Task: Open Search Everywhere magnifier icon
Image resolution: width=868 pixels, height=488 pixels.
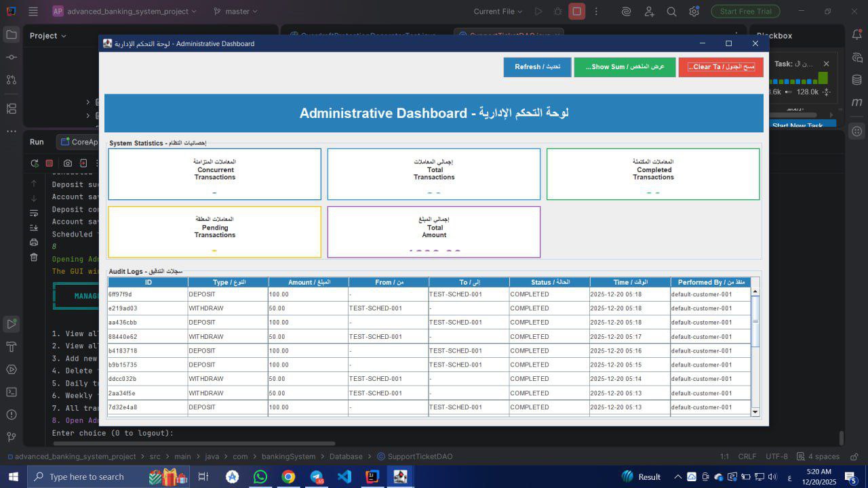Action: pos(671,12)
